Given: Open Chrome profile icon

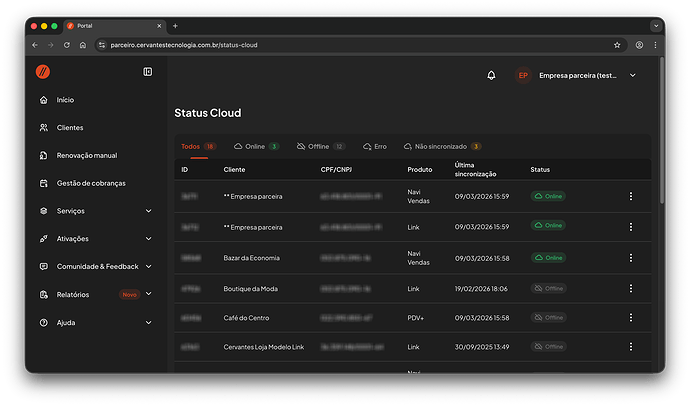Looking at the screenshot, I should coord(639,45).
